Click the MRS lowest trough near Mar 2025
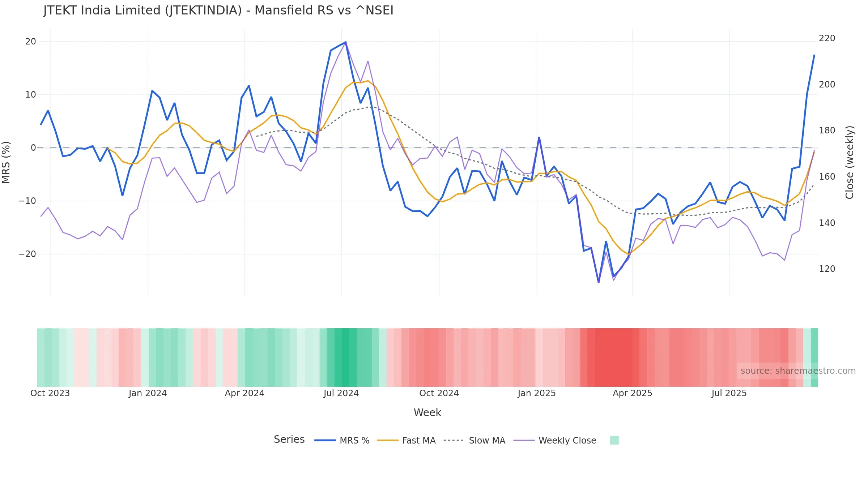The width and height of the screenshot is (868, 488). 599,282
